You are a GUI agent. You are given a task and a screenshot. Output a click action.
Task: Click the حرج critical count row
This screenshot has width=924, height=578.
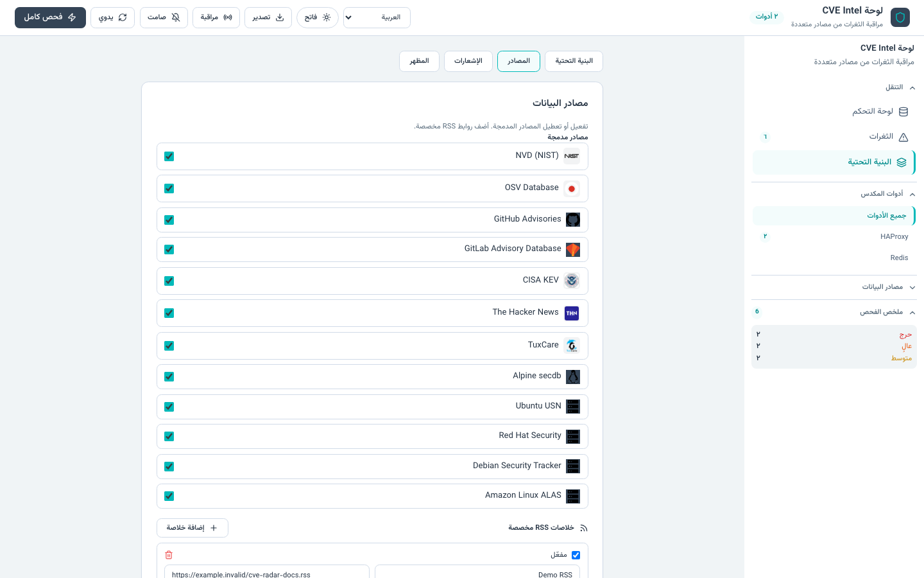coord(834,335)
